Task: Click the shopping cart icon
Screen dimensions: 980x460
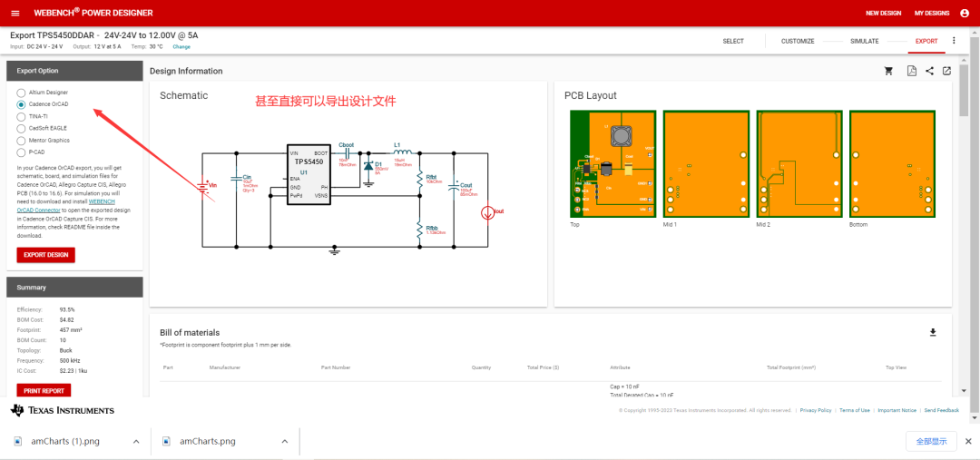Action: [888, 72]
